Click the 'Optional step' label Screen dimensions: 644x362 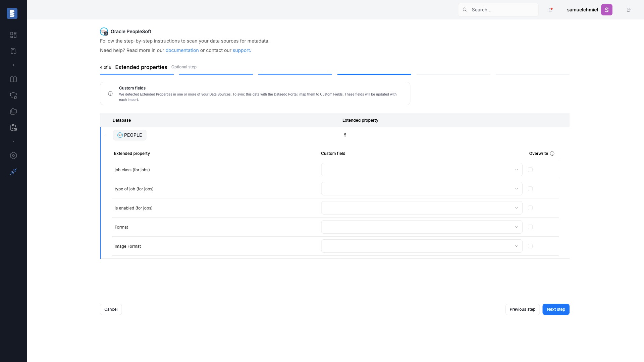click(184, 67)
